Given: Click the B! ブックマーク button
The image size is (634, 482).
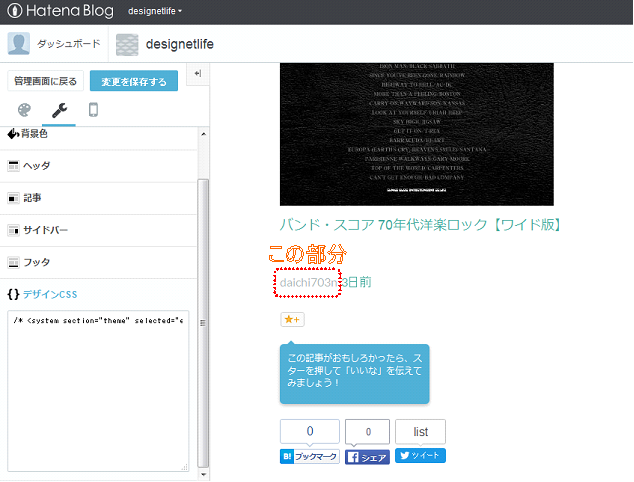Looking at the screenshot, I should pos(310,457).
